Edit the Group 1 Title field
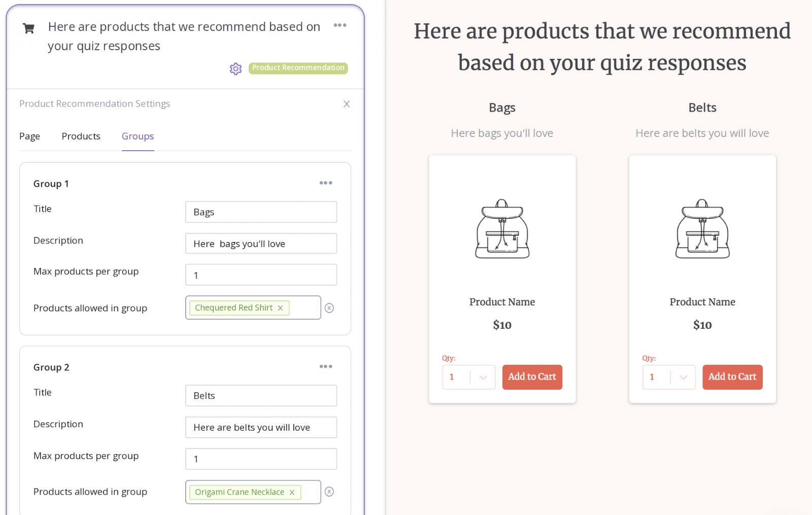Screen dimensions: 812x515 click(x=261, y=212)
